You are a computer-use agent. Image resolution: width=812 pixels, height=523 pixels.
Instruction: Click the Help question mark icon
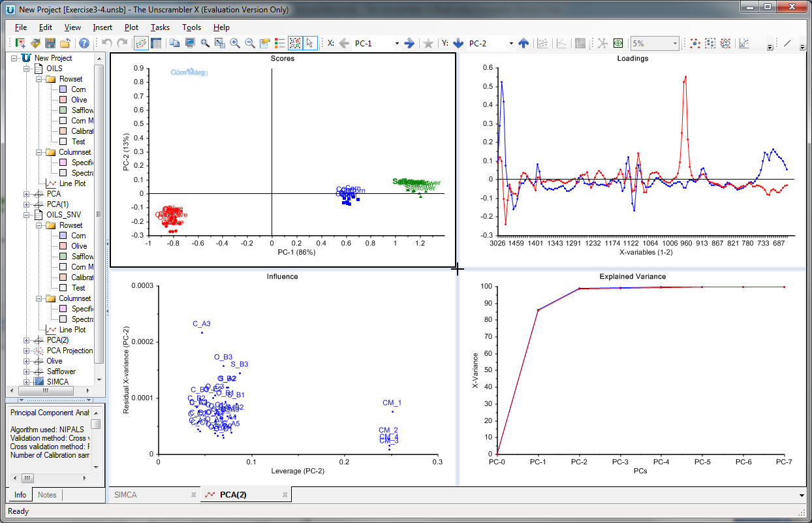84,43
